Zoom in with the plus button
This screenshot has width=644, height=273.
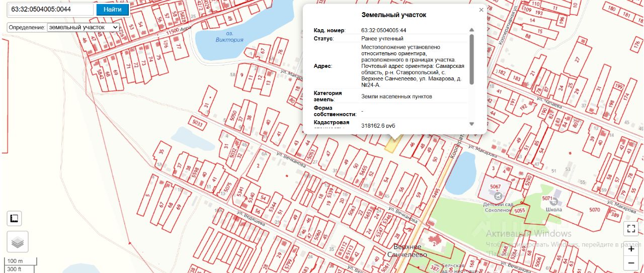tap(631, 249)
